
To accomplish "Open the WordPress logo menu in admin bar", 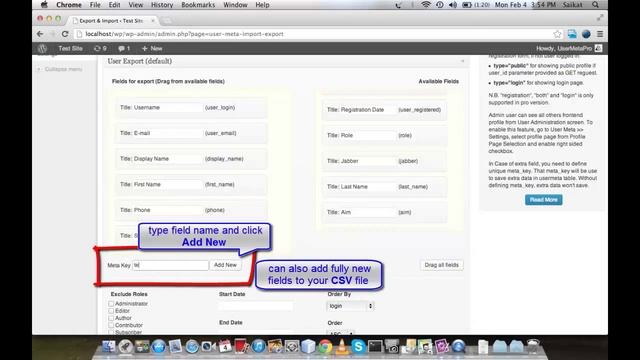I will (42, 48).
